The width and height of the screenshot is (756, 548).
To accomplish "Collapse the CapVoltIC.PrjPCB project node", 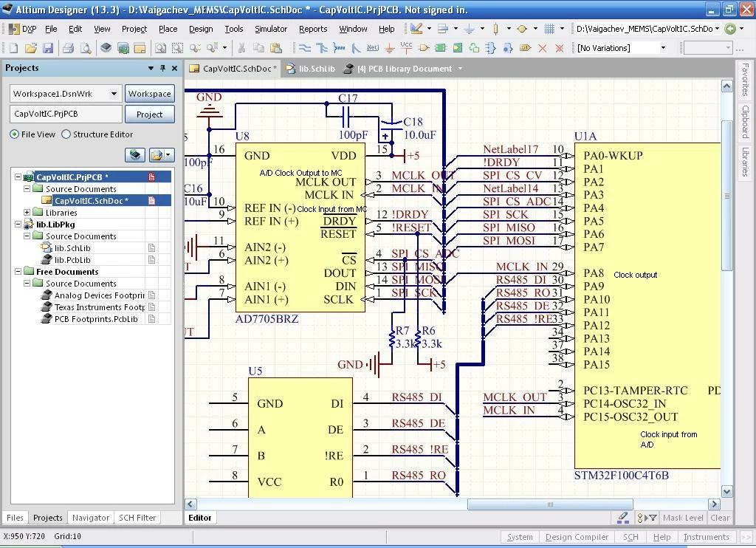I will (18, 177).
